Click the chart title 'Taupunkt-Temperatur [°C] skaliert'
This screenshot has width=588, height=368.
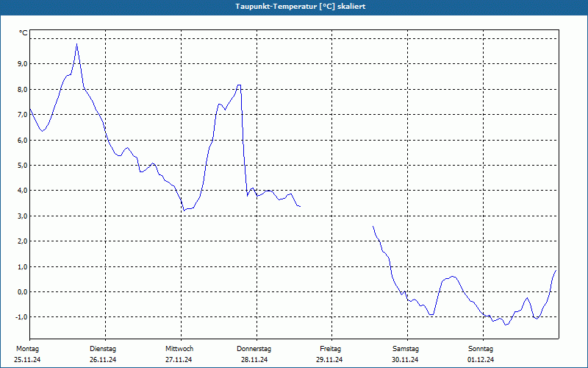(x=301, y=7)
